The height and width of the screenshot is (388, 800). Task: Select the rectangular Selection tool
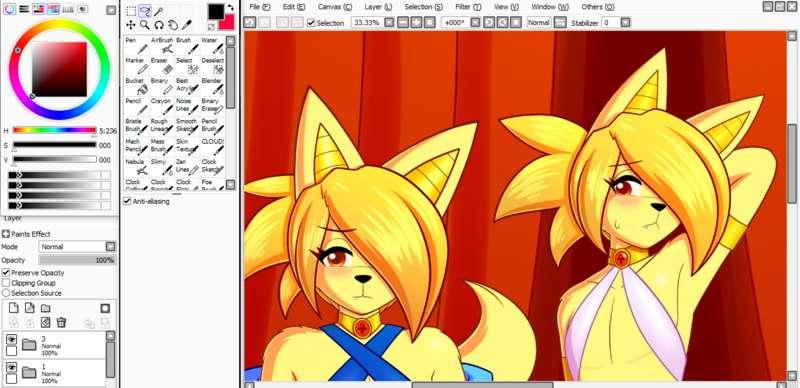pyautogui.click(x=131, y=11)
